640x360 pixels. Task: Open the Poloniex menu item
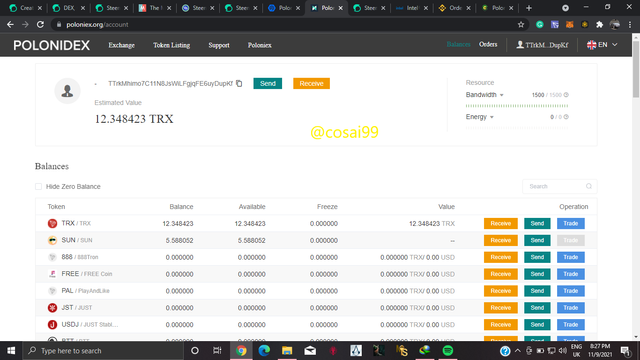[260, 45]
